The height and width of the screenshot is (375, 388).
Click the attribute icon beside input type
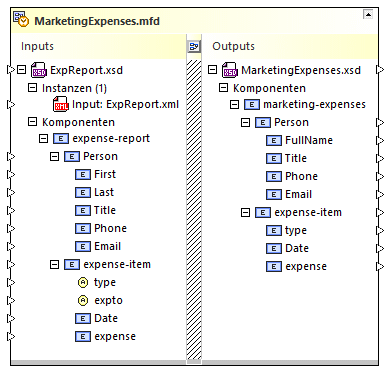pyautogui.click(x=83, y=283)
